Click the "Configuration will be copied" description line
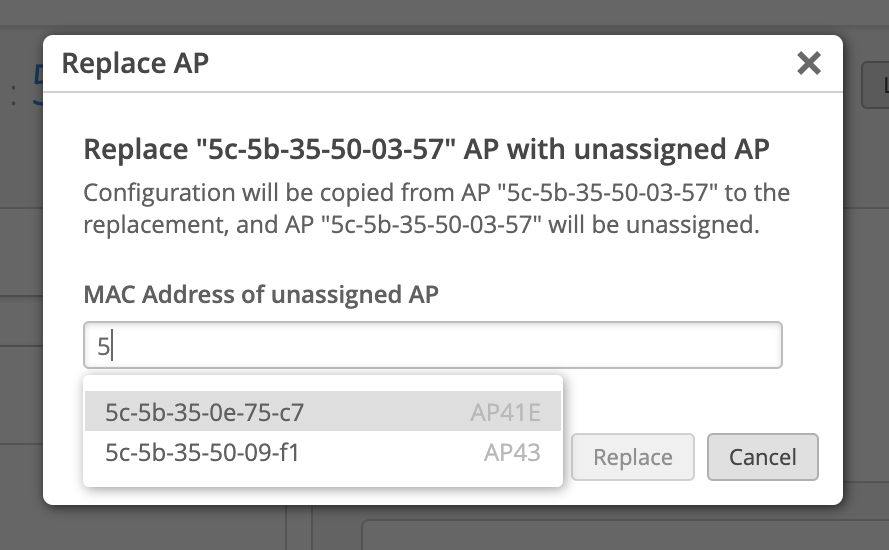 pyautogui.click(x=436, y=192)
